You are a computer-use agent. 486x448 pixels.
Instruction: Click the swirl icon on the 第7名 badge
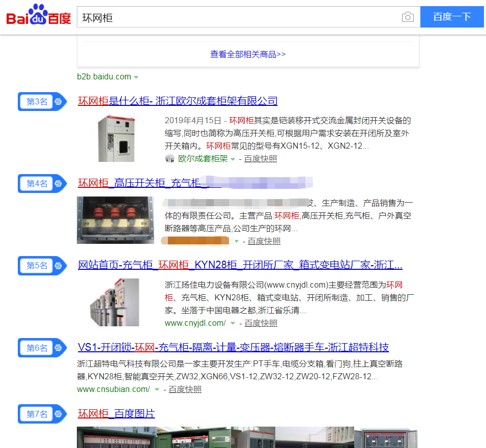(59, 414)
